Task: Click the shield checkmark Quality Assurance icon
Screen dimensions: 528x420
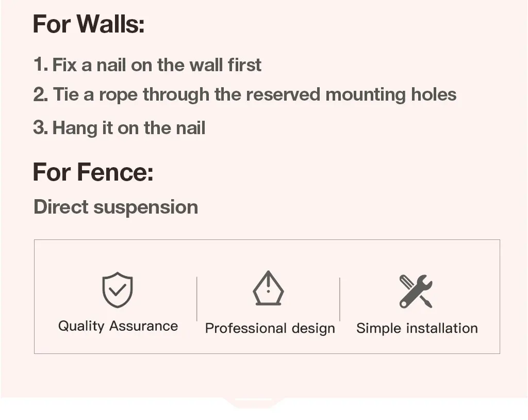Action: (x=118, y=290)
